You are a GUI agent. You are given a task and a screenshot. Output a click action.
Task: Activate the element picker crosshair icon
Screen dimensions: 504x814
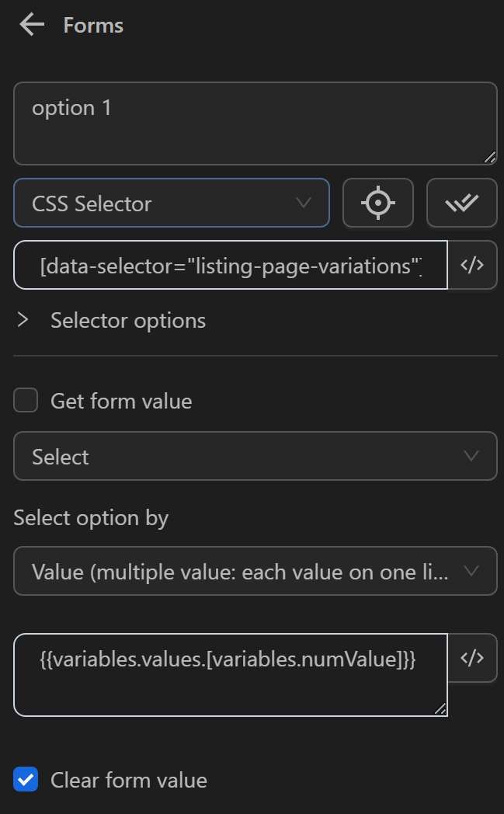point(378,203)
